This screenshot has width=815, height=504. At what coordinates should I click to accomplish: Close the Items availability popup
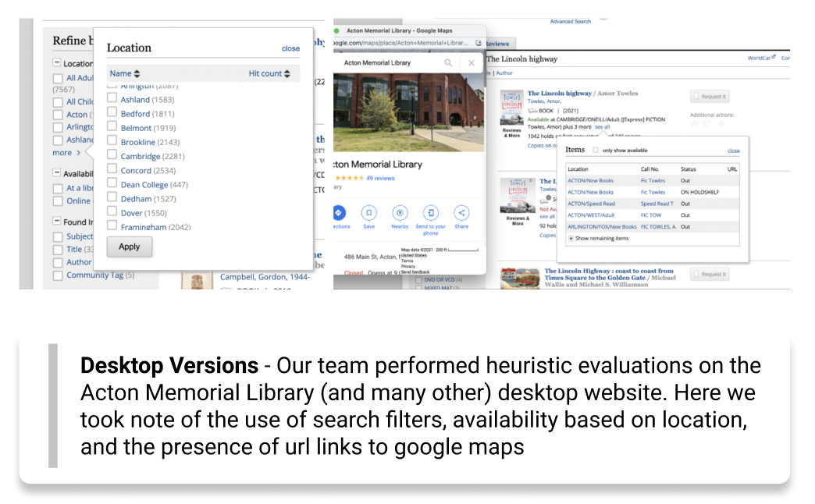click(733, 151)
